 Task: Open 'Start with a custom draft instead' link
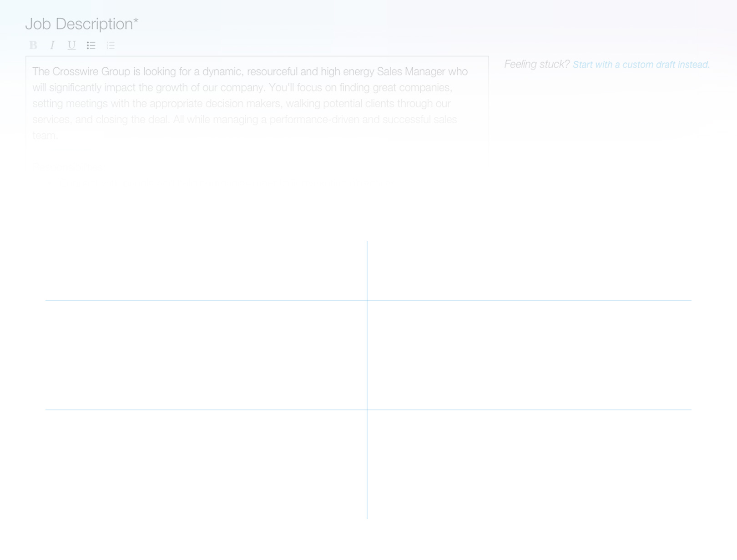pyautogui.click(x=641, y=65)
